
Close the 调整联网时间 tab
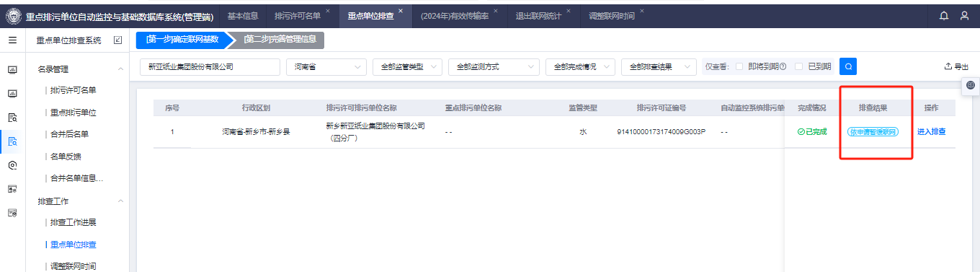(x=642, y=11)
